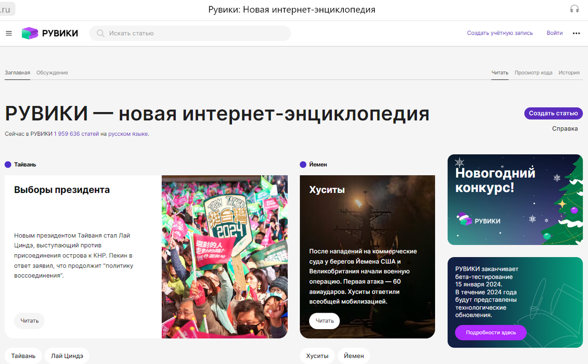Open the Хуситы card headline
The image size is (588, 364).
pos(327,190)
